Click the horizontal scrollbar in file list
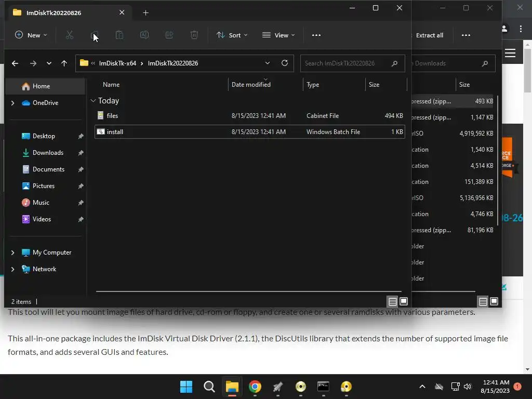Image resolution: width=532 pixels, height=399 pixels. pos(249,291)
